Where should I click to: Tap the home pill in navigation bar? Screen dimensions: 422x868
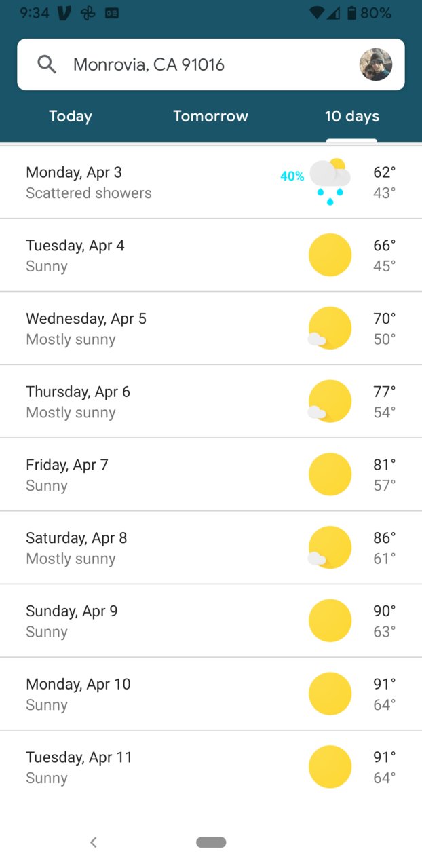click(211, 842)
